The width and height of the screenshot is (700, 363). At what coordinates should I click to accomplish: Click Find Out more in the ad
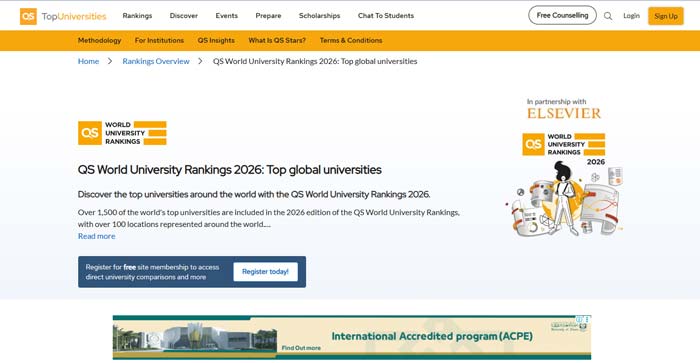[x=301, y=348]
